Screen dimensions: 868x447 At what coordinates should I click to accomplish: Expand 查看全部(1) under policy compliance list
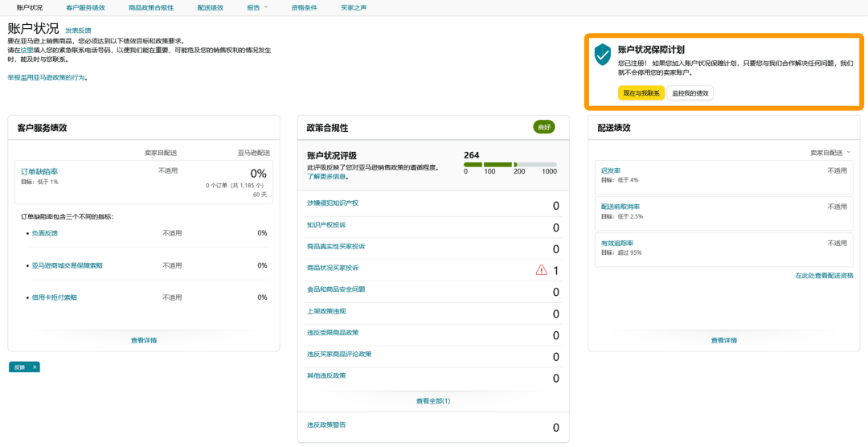pyautogui.click(x=432, y=400)
